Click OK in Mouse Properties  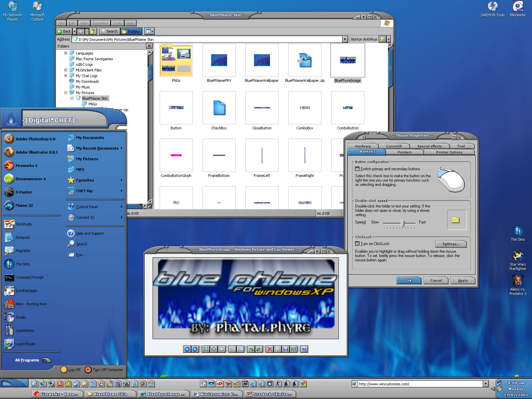tap(409, 280)
